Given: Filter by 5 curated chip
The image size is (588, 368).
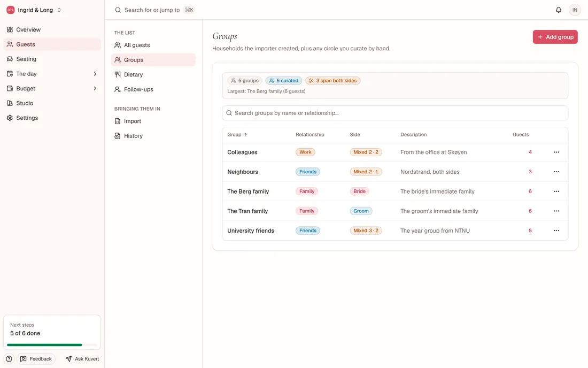Looking at the screenshot, I should [x=283, y=81].
